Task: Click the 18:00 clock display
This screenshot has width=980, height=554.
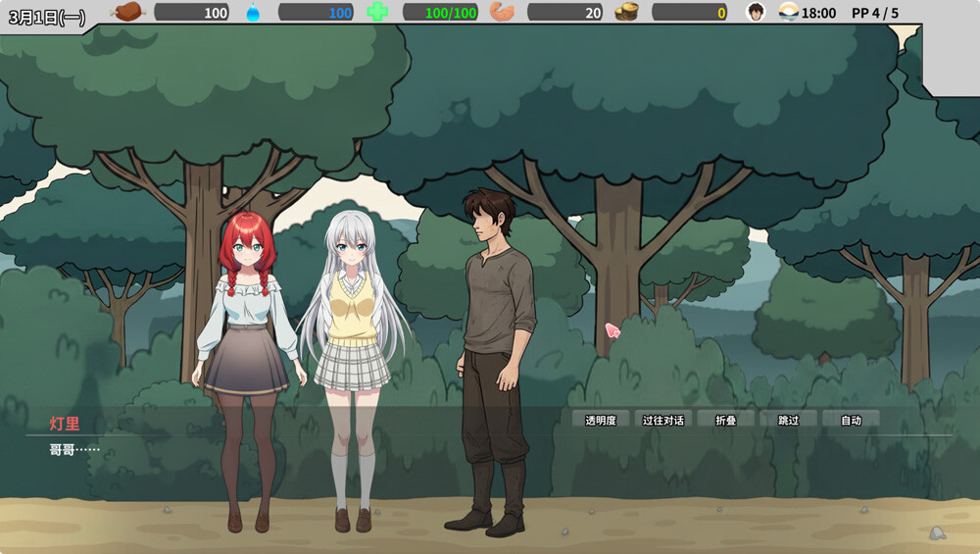Action: 818,13
